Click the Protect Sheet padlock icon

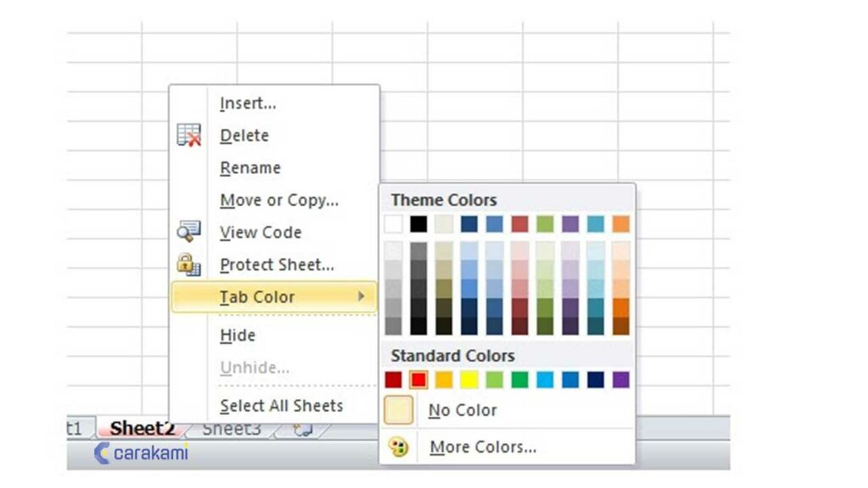pos(188,264)
